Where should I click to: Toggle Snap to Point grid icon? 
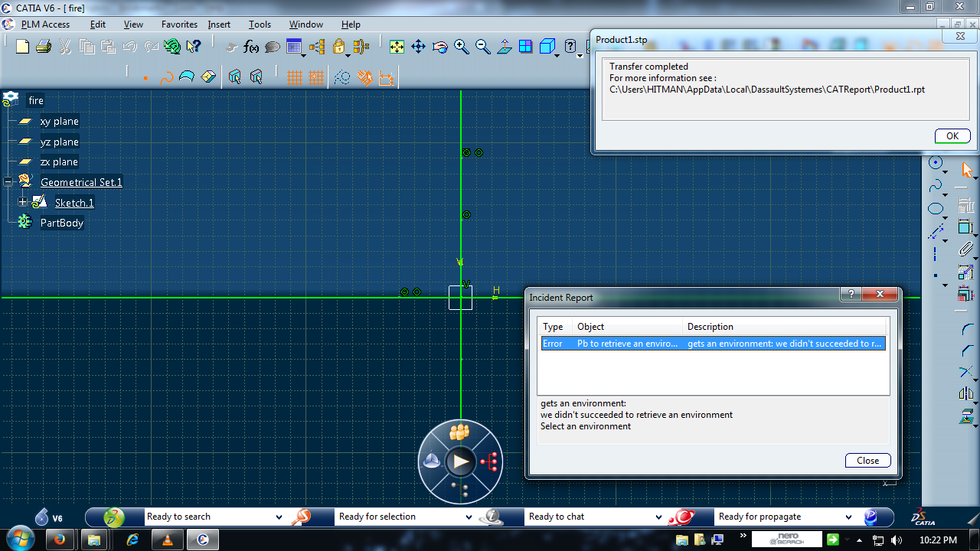click(x=315, y=77)
